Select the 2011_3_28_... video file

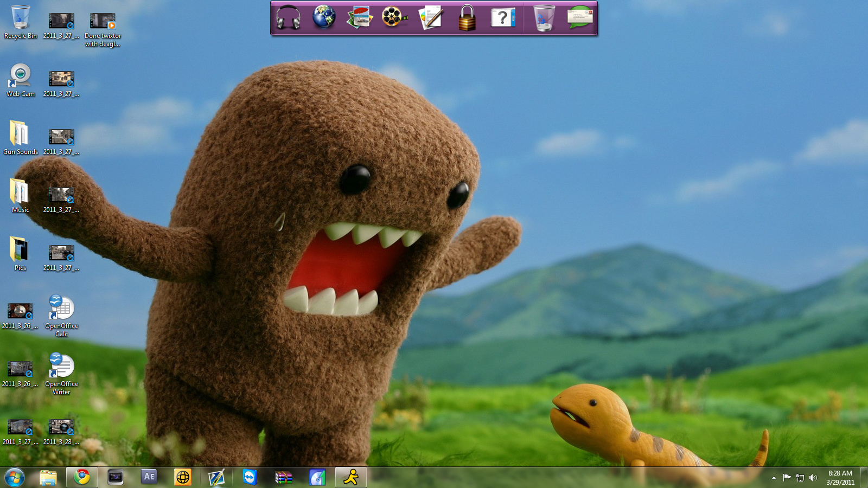61,432
